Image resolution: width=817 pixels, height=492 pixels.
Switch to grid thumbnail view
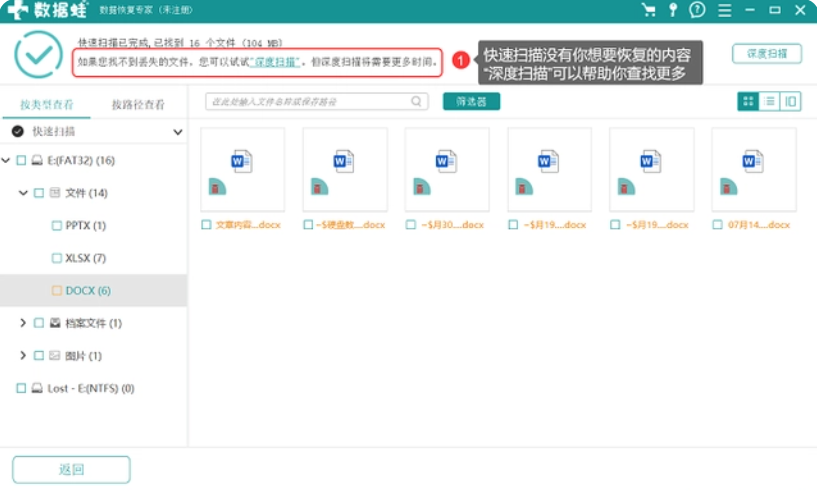[747, 101]
